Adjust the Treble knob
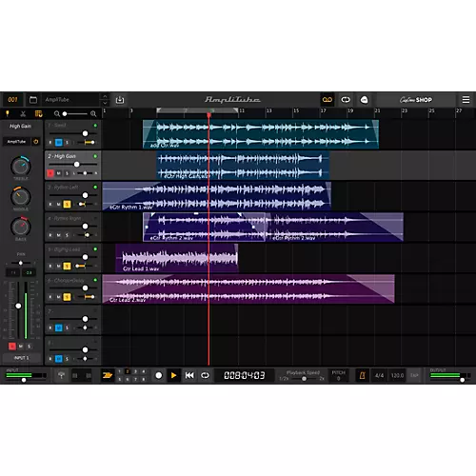476x476 pixels. pos(21,166)
